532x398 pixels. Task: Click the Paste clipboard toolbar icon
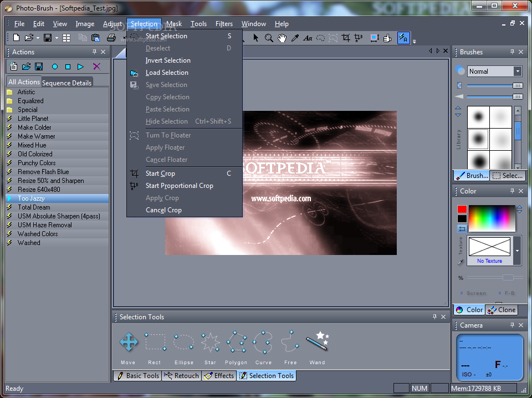pyautogui.click(x=96, y=38)
